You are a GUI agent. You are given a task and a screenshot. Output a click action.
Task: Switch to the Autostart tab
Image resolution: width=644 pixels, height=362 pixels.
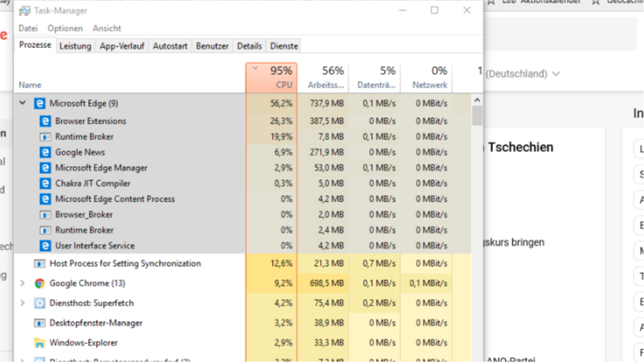click(170, 46)
